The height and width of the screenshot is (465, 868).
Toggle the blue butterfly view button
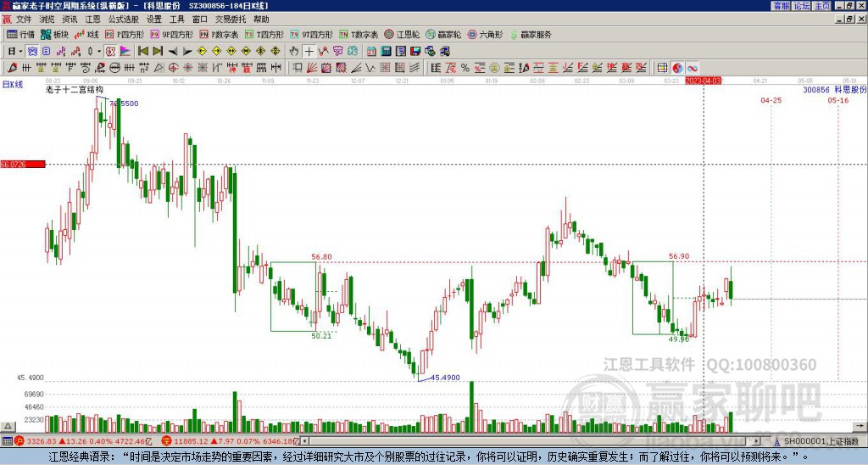(33, 51)
